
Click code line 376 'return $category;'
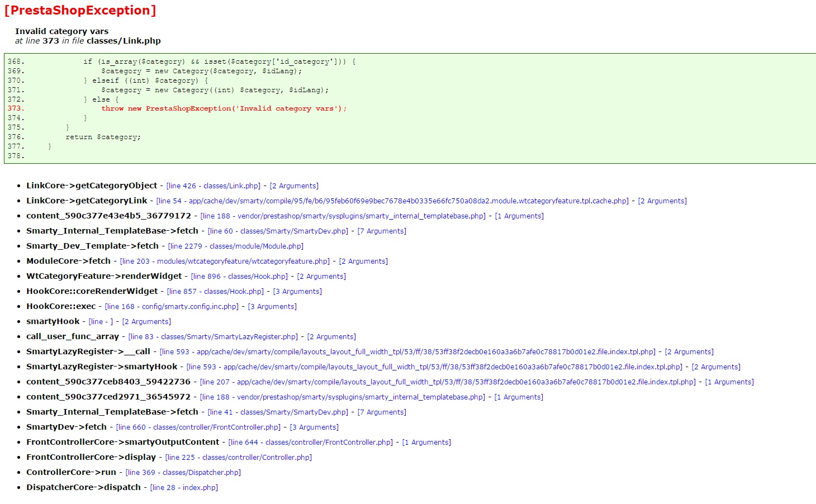pos(103,137)
